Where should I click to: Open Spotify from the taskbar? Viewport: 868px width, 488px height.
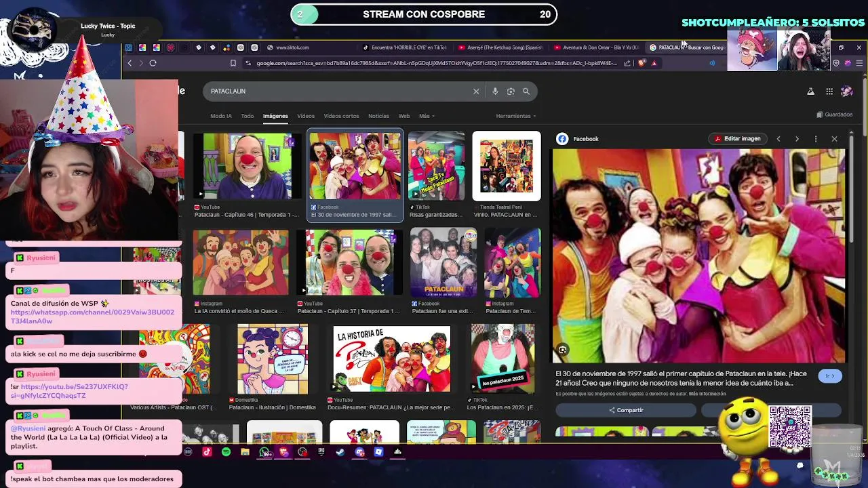[x=226, y=452]
